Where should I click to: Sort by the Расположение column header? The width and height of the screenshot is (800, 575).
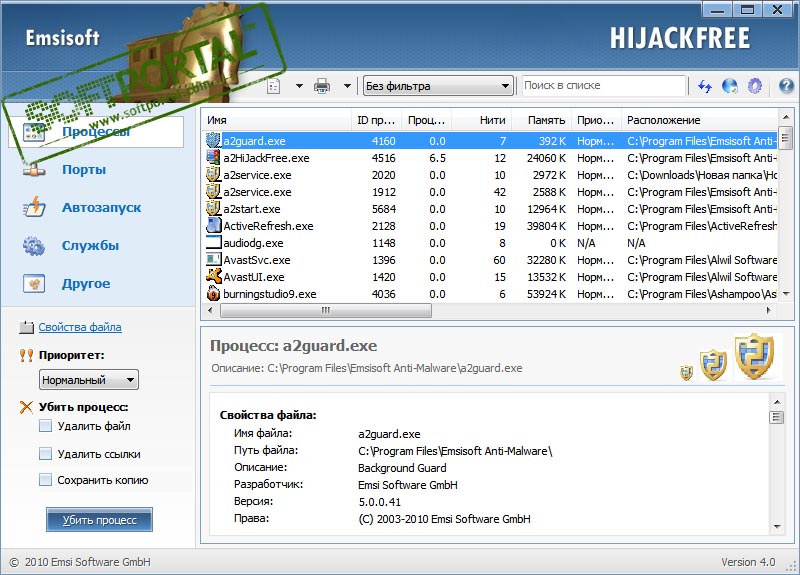coord(700,120)
